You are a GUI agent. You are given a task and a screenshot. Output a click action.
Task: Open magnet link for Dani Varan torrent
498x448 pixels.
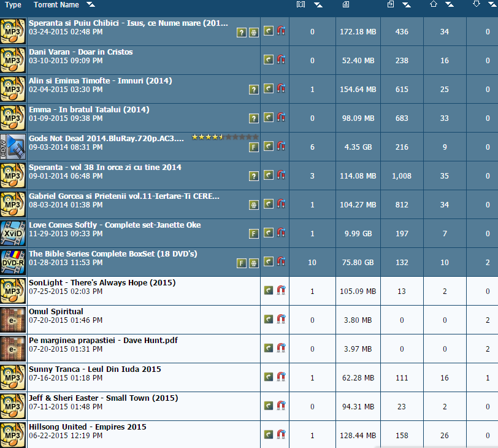(281, 60)
